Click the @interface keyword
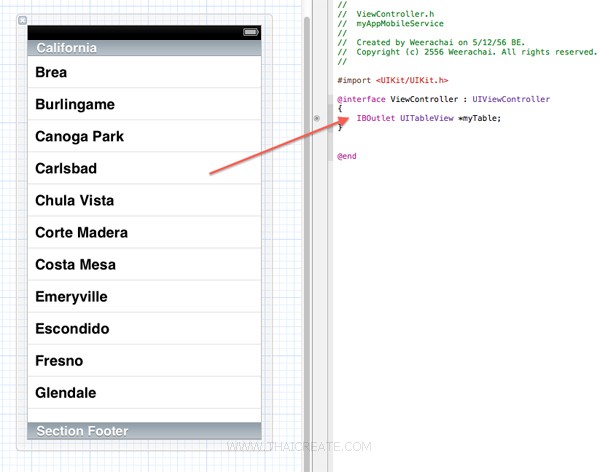The height and width of the screenshot is (472, 600). click(361, 99)
